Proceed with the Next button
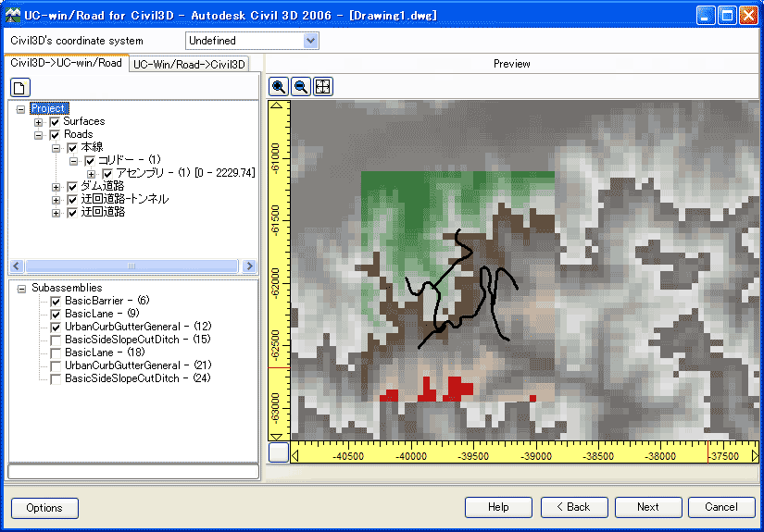This screenshot has width=764, height=532. [648, 507]
